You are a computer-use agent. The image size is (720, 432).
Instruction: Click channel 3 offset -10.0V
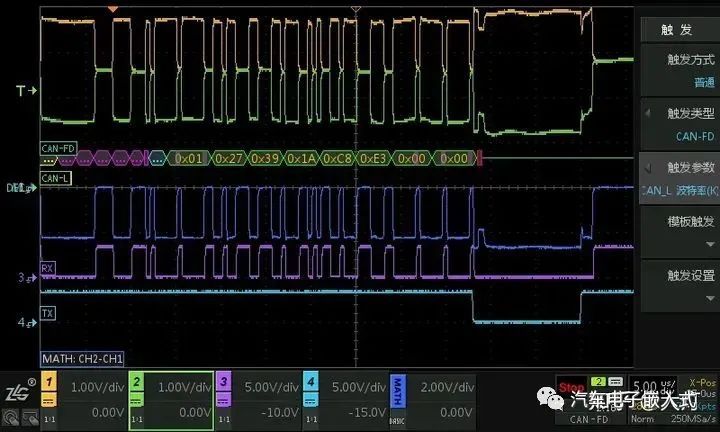[x=280, y=412]
